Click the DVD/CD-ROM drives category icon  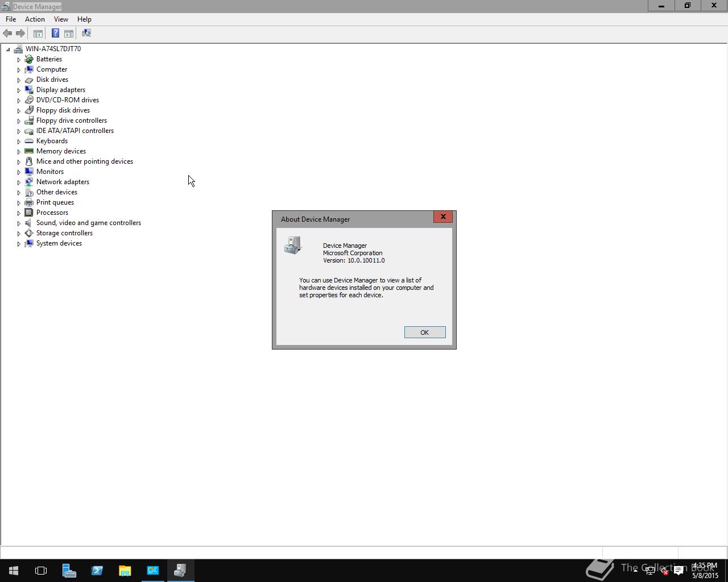[29, 100]
